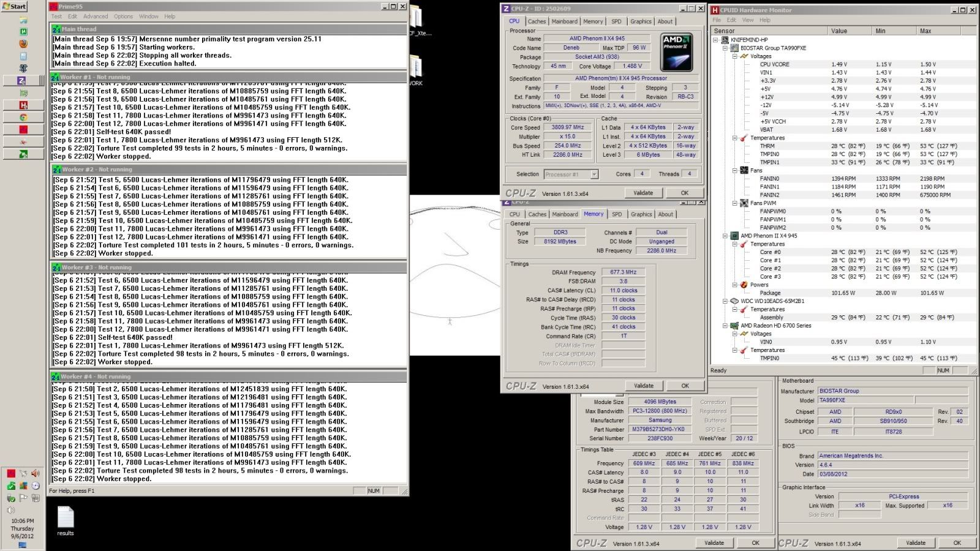Click Validate in the CPU-Z CPU window
980x551 pixels.
pos(643,193)
